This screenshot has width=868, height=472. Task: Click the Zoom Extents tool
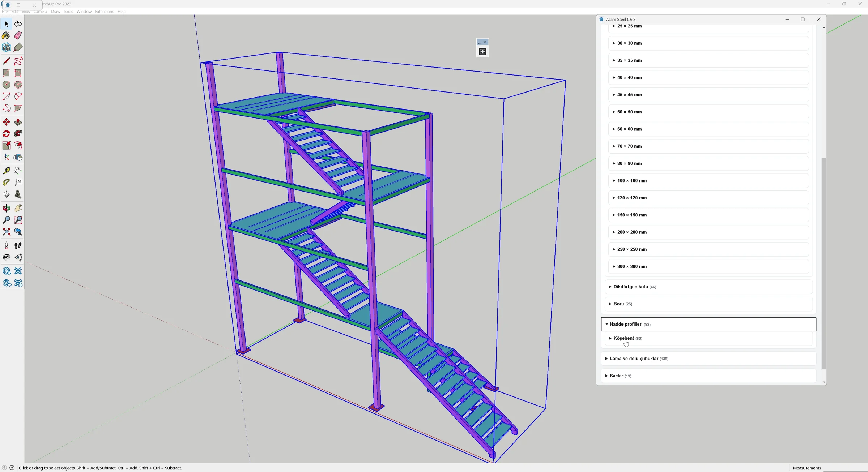click(x=6, y=232)
